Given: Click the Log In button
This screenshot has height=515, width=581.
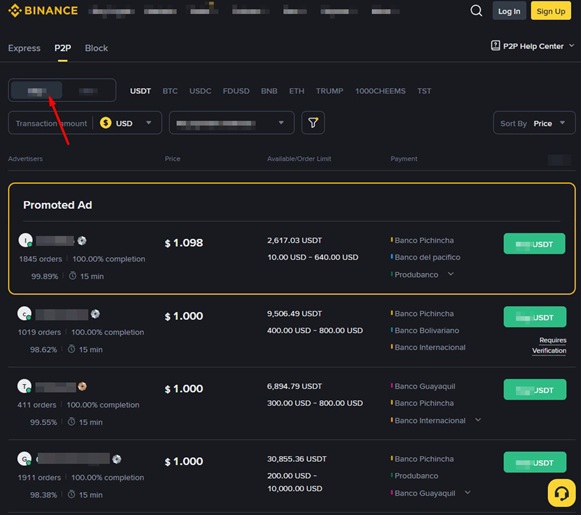Looking at the screenshot, I should pos(509,11).
